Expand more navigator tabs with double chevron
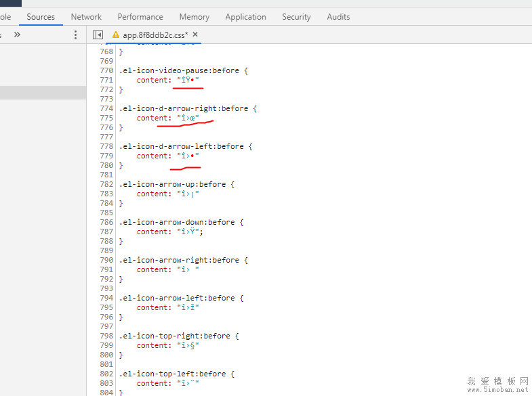Viewport: 532px width, 396px height. click(17, 35)
